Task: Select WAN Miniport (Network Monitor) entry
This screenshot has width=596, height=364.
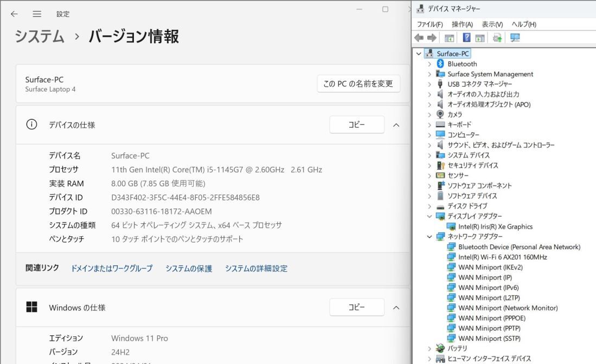Action: pyautogui.click(x=508, y=308)
